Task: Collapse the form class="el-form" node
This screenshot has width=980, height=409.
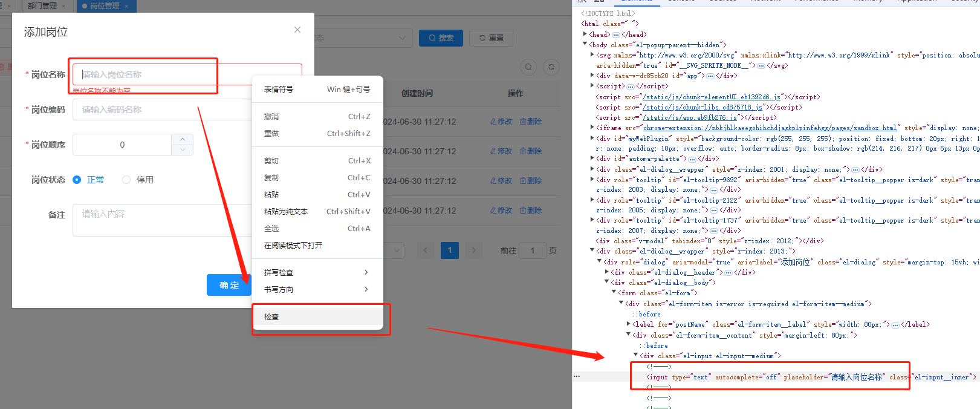Action: click(x=614, y=293)
